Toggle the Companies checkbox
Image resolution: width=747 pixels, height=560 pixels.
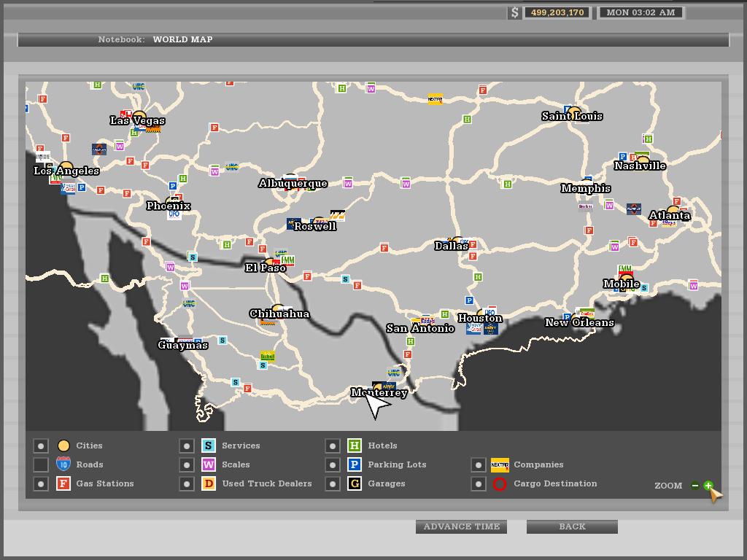pos(479,464)
